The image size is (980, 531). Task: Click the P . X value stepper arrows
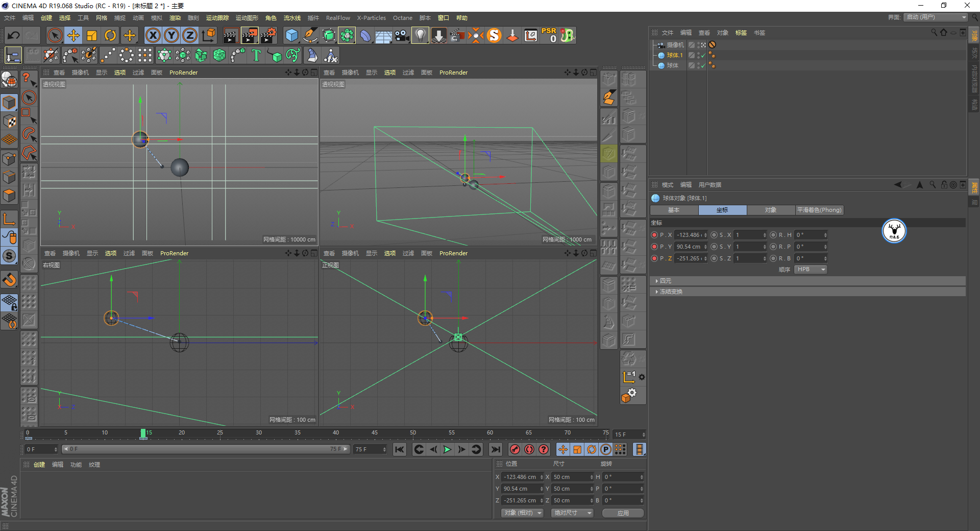point(705,235)
